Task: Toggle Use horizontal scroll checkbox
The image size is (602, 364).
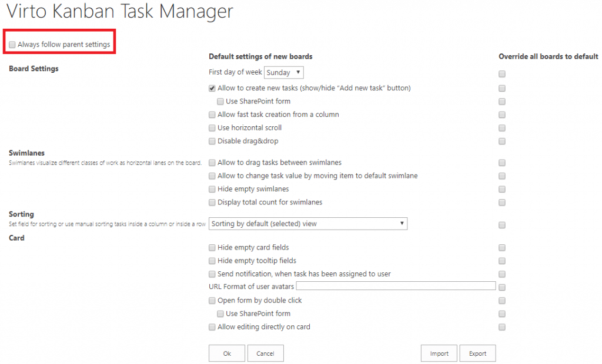Action: click(x=212, y=128)
